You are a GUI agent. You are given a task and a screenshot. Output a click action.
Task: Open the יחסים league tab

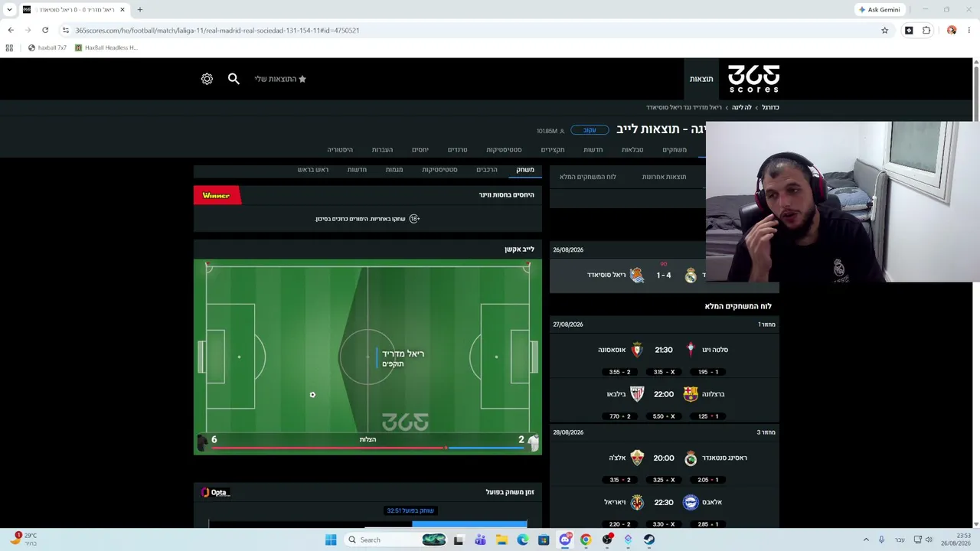click(x=420, y=149)
